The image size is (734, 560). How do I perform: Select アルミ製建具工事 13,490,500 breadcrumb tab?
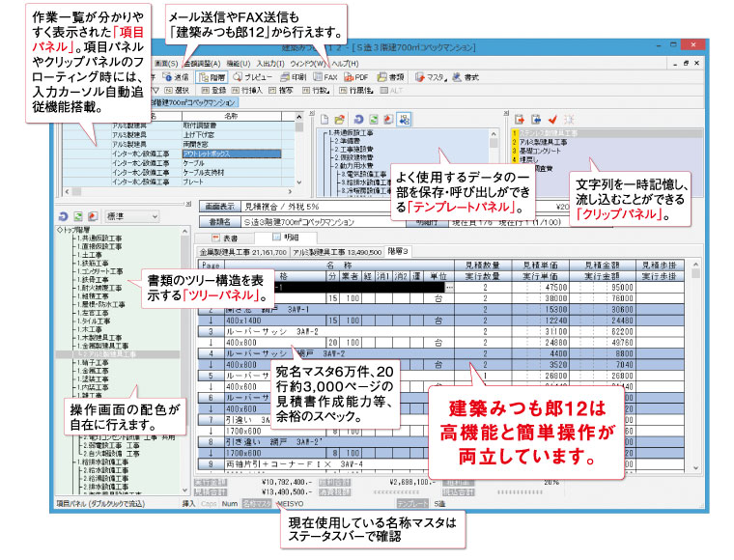tap(337, 252)
